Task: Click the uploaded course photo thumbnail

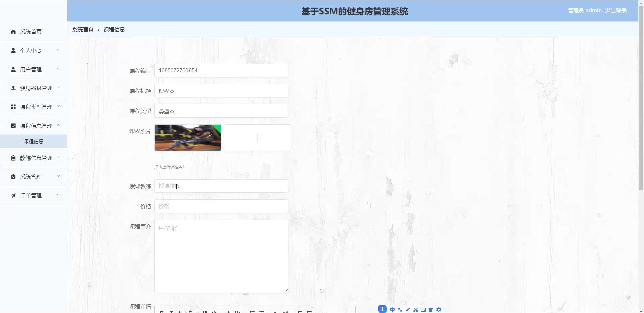Action: coord(188,138)
